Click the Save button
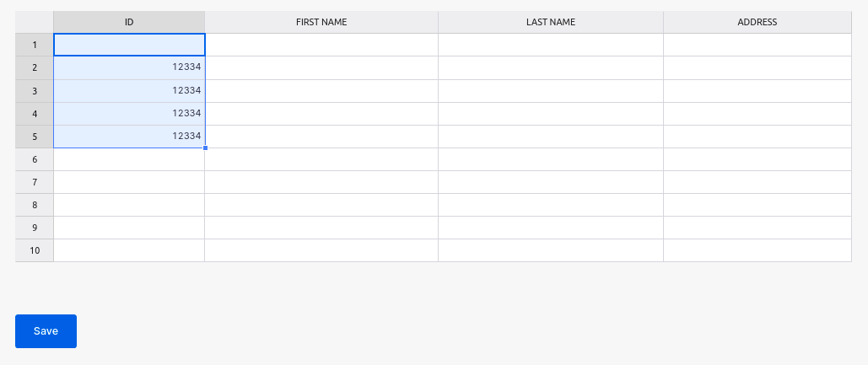The height and width of the screenshot is (365, 868). coord(46,331)
